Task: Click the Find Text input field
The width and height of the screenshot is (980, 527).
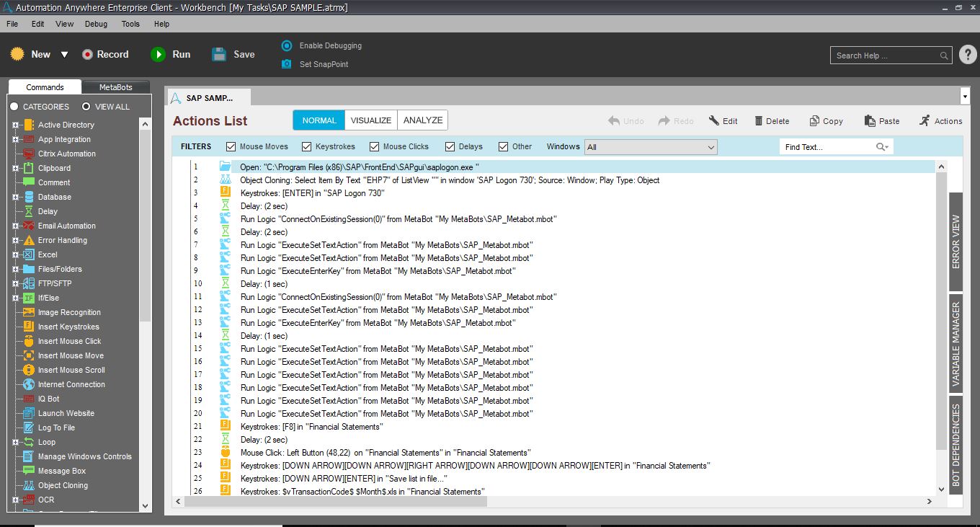Action: coord(827,147)
